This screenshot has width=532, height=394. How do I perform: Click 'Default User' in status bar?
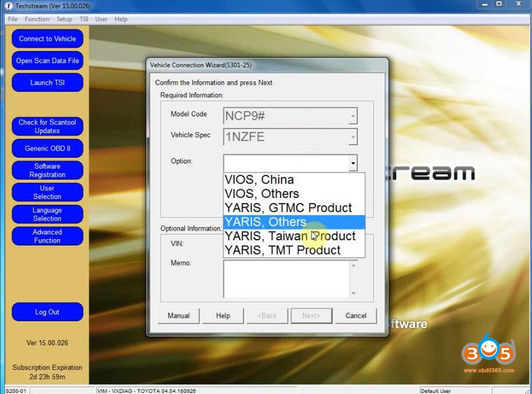tap(436, 391)
